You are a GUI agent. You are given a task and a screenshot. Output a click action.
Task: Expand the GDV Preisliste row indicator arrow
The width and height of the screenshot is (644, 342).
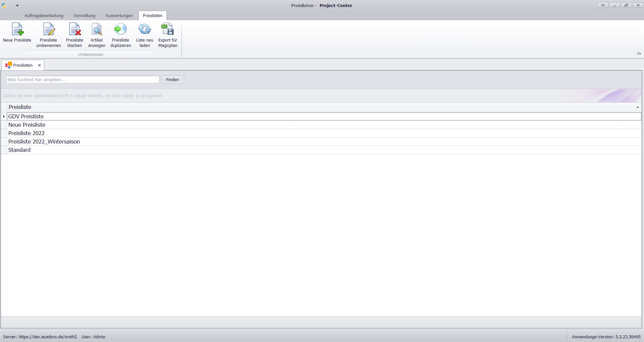point(4,116)
